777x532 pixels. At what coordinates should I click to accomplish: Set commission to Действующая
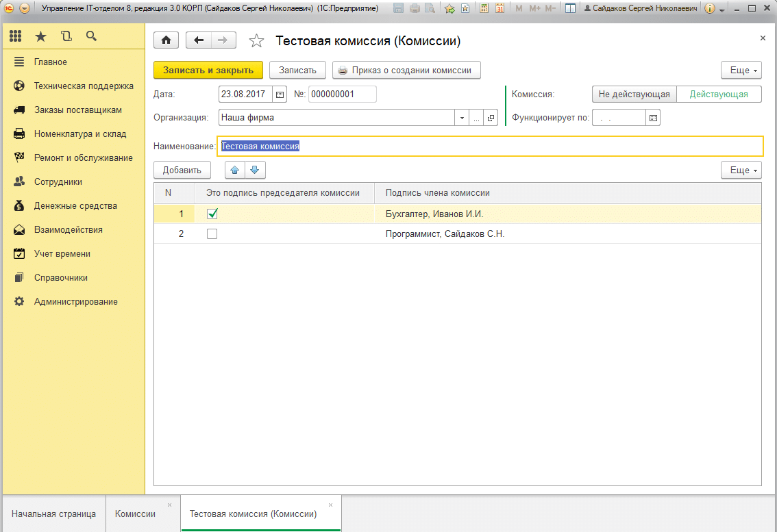719,94
